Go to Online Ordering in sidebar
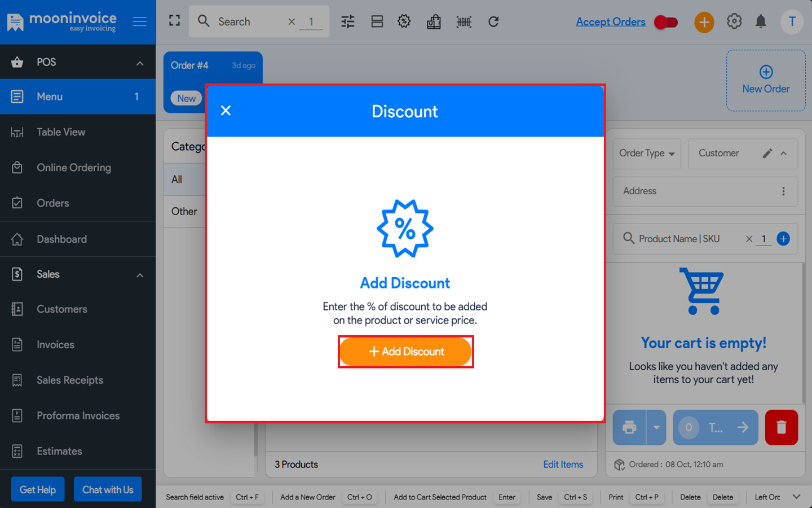The width and height of the screenshot is (812, 508). click(73, 168)
